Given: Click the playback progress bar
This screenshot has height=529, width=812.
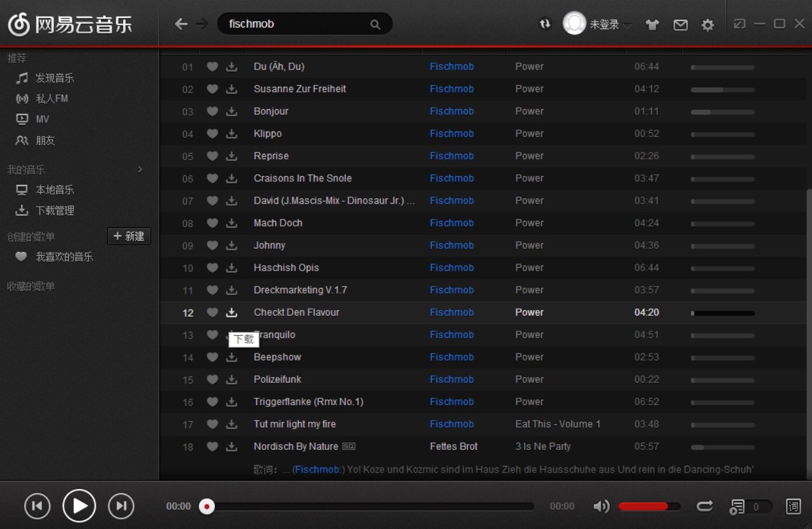Looking at the screenshot, I should (367, 507).
